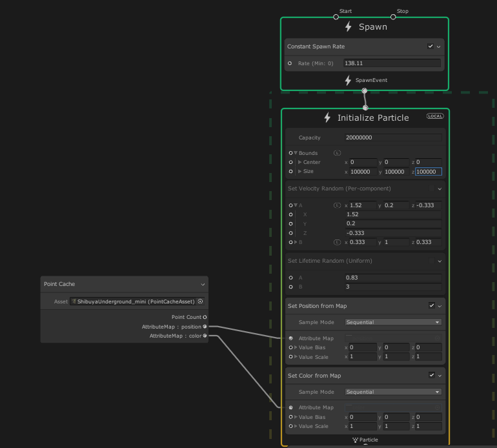The width and height of the screenshot is (497, 448).
Task: Expand Set Position Value Scale foldout
Action: point(296,357)
